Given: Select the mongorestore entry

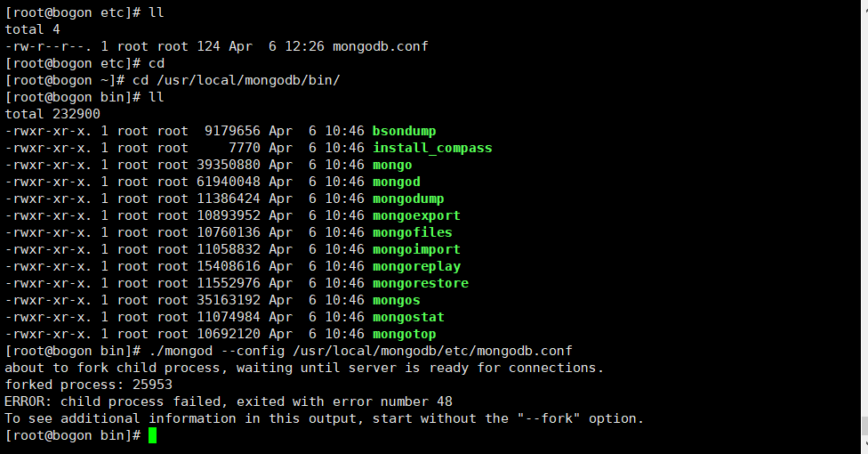Looking at the screenshot, I should coord(420,283).
